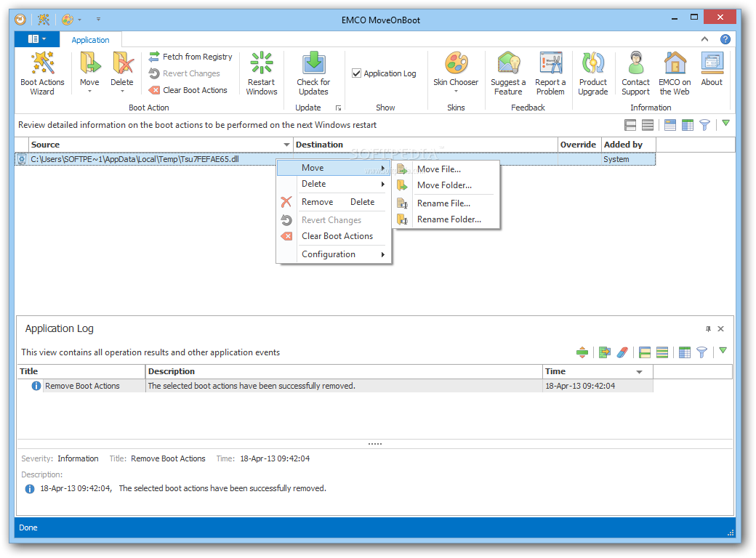Click the quick access wizard icon in title bar

click(44, 20)
